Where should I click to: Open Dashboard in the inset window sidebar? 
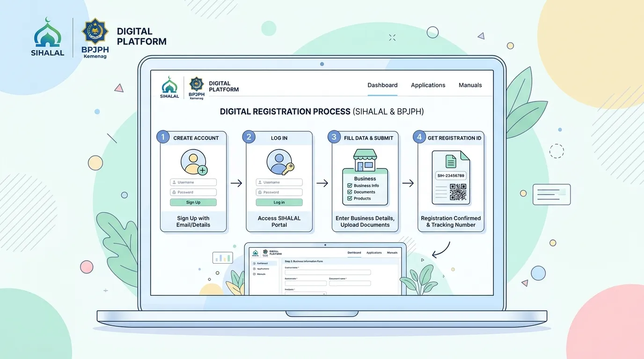tap(264, 264)
